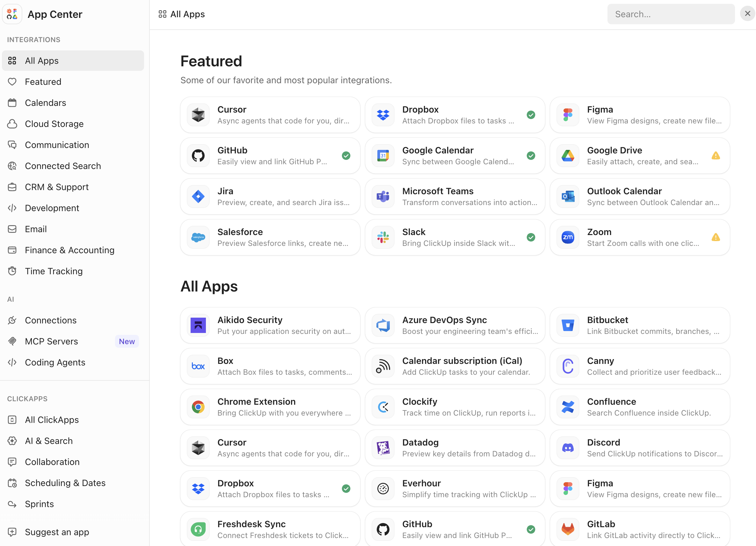
Task: Open the GitHub card under All Apps
Action: tap(455, 529)
